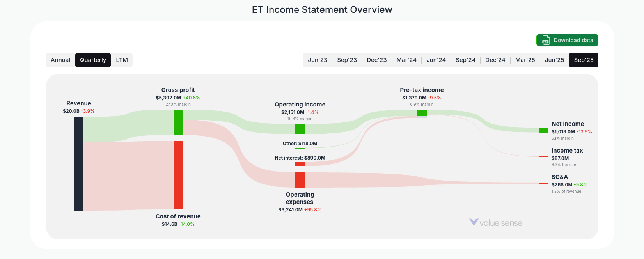Switch to the Mar'25 quarter

click(525, 60)
